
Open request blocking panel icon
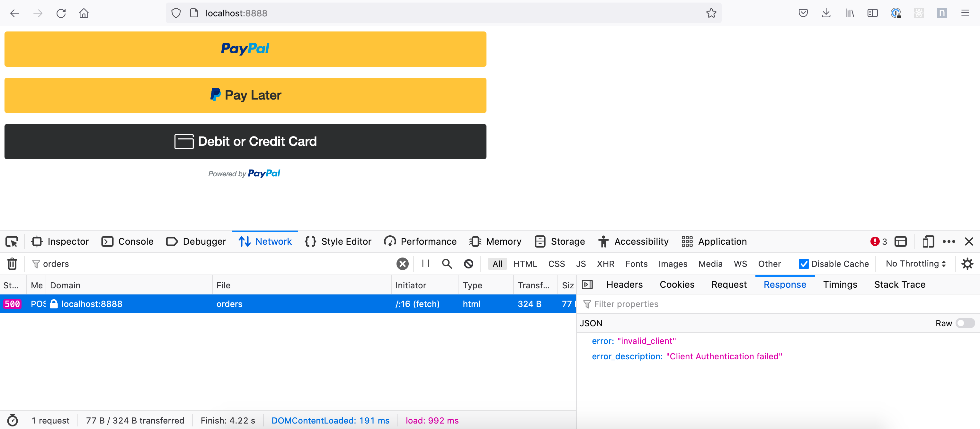point(469,264)
